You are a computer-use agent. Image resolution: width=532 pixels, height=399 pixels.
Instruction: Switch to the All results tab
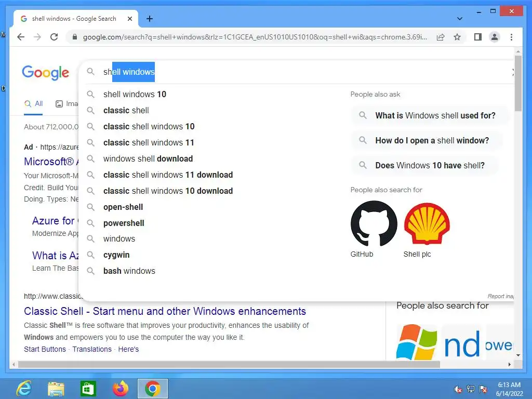(x=33, y=104)
